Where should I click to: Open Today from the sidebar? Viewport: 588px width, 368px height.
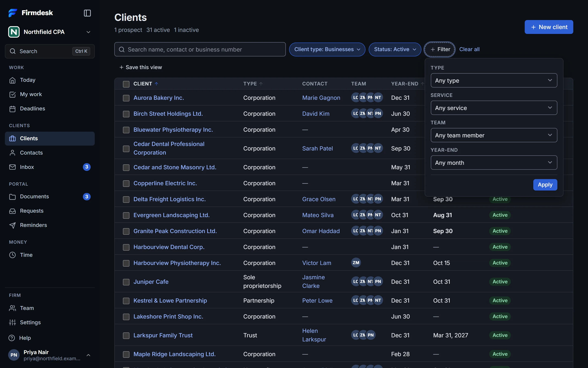pyautogui.click(x=50, y=80)
